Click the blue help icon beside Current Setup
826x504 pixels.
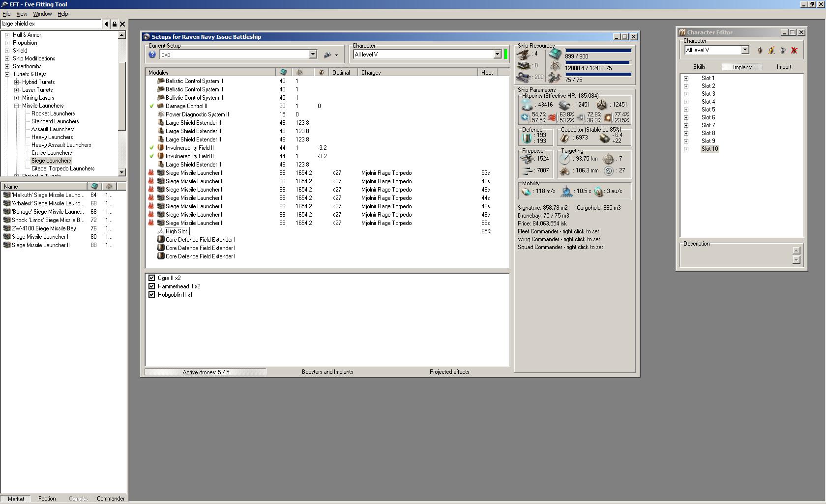pos(152,55)
